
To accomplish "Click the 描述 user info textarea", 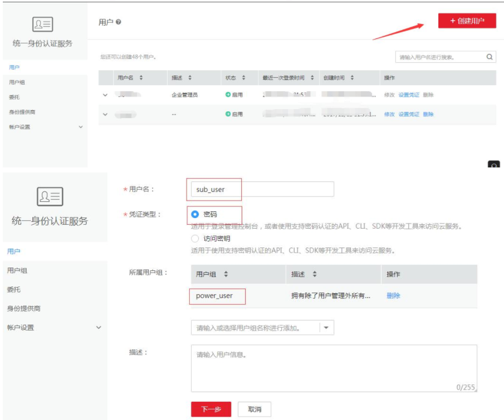I will (334, 368).
